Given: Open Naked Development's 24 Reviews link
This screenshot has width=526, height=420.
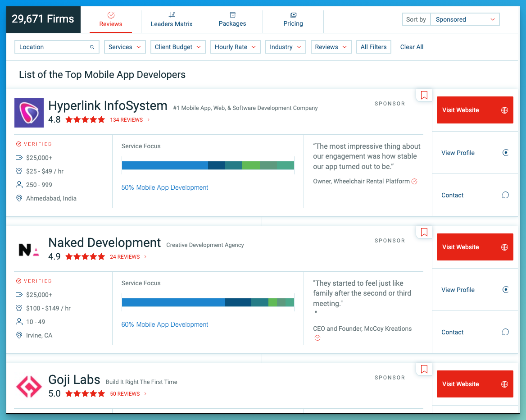Looking at the screenshot, I should click(x=128, y=257).
